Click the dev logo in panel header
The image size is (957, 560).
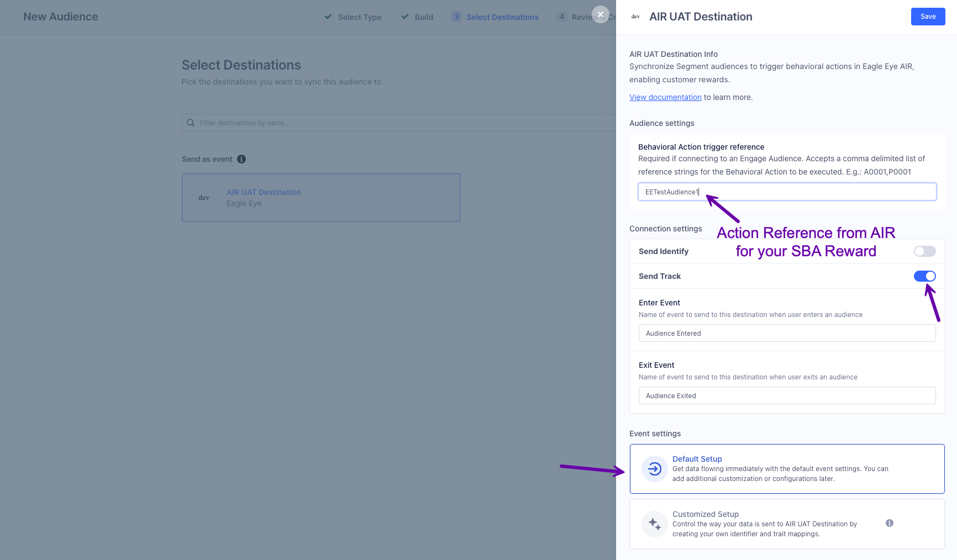click(x=635, y=17)
